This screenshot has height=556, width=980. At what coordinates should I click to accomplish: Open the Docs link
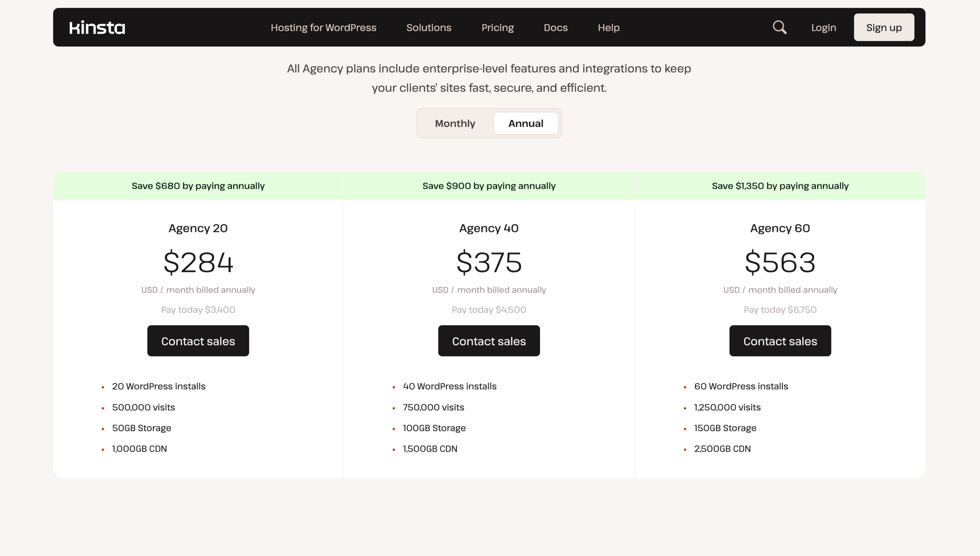[555, 28]
